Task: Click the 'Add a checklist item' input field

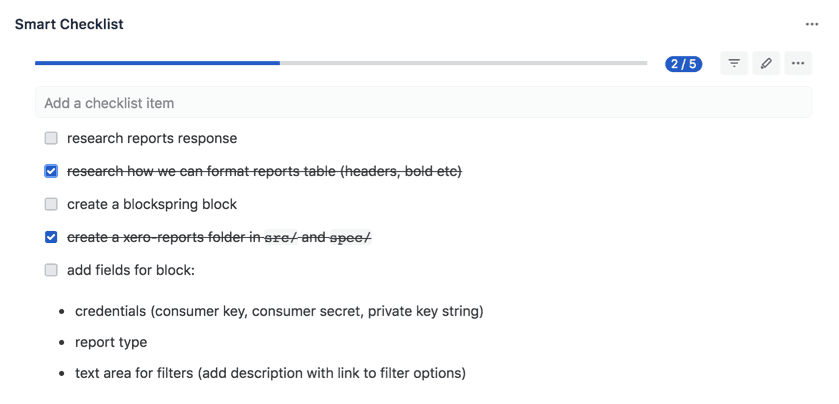Action: (x=423, y=103)
